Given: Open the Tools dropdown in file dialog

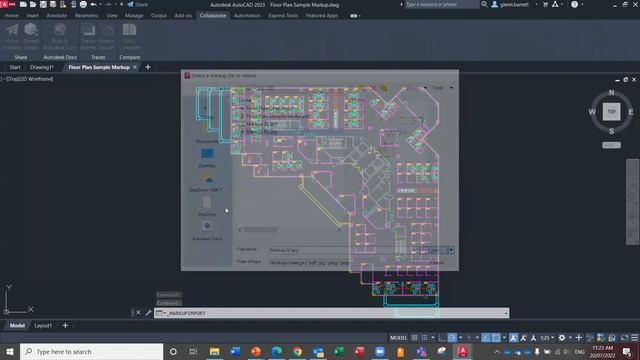Looking at the screenshot, I should click(442, 88).
